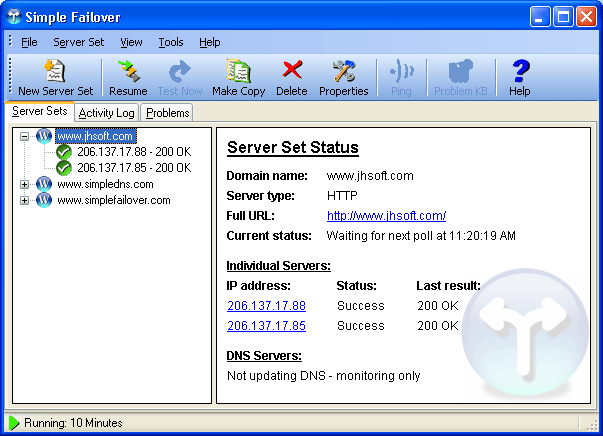
Task: Open the File menu
Action: pos(29,42)
